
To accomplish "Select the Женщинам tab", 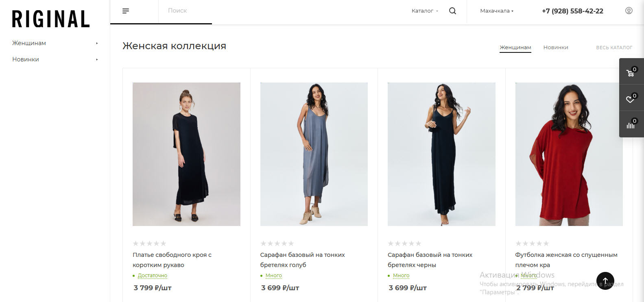I will (x=515, y=48).
